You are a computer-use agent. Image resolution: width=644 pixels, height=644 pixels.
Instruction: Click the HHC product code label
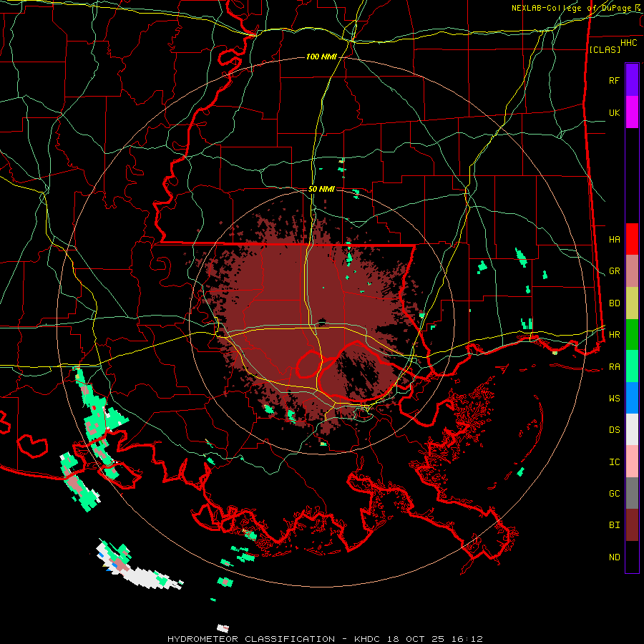coord(628,43)
